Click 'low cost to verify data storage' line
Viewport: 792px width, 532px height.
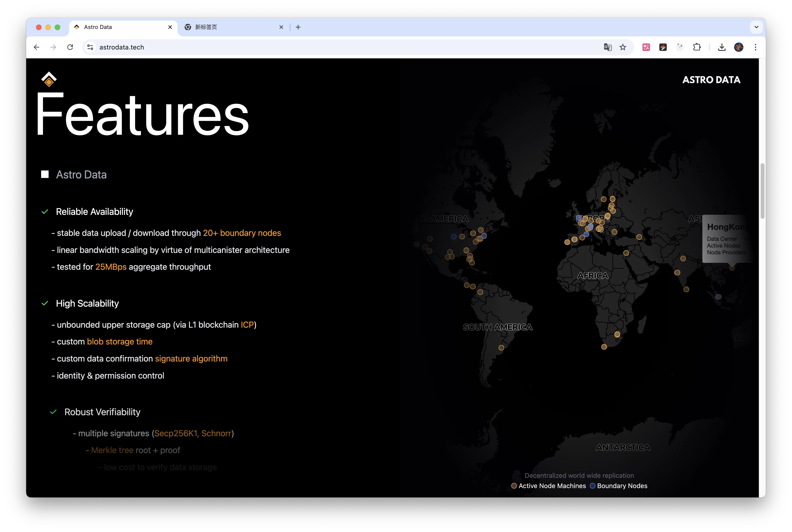pyautogui.click(x=157, y=467)
